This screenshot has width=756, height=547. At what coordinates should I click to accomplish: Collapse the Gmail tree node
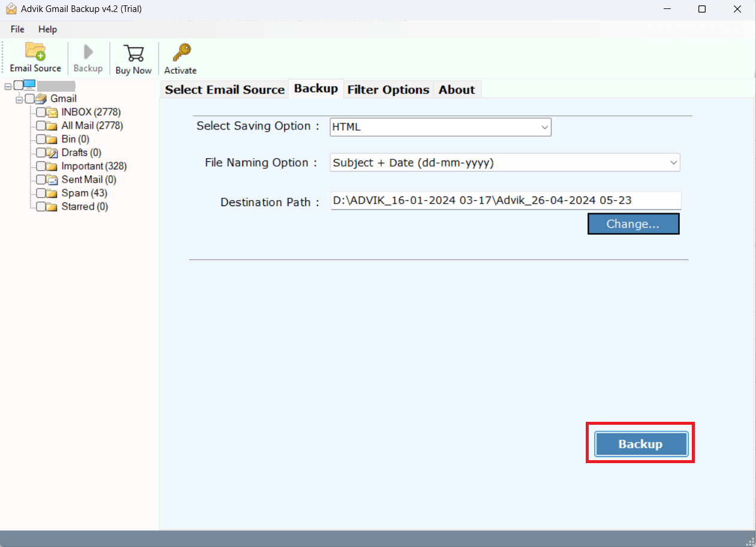(x=19, y=99)
